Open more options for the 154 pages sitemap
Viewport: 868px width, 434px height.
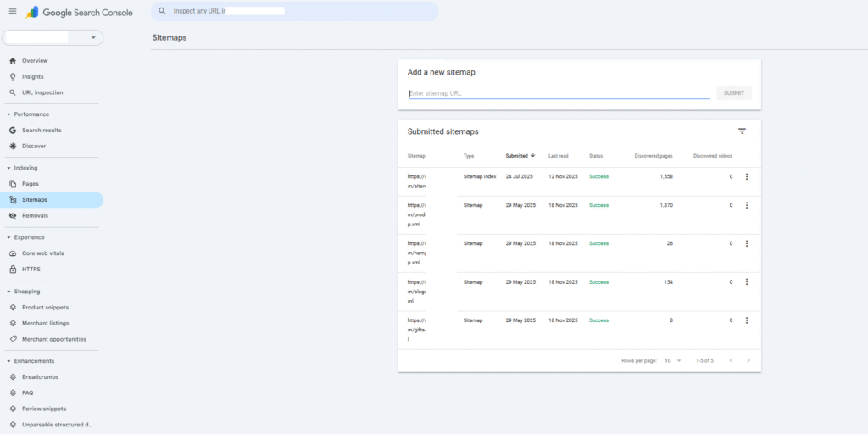[746, 281]
